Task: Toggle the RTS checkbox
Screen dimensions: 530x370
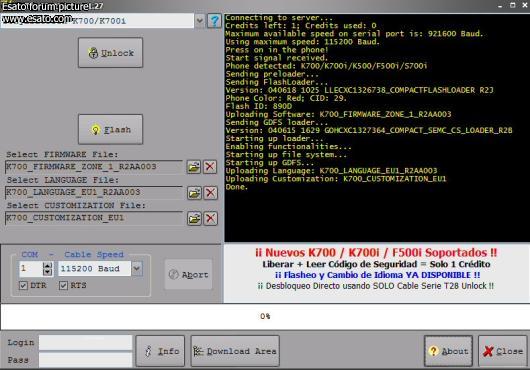Action: click(63, 286)
